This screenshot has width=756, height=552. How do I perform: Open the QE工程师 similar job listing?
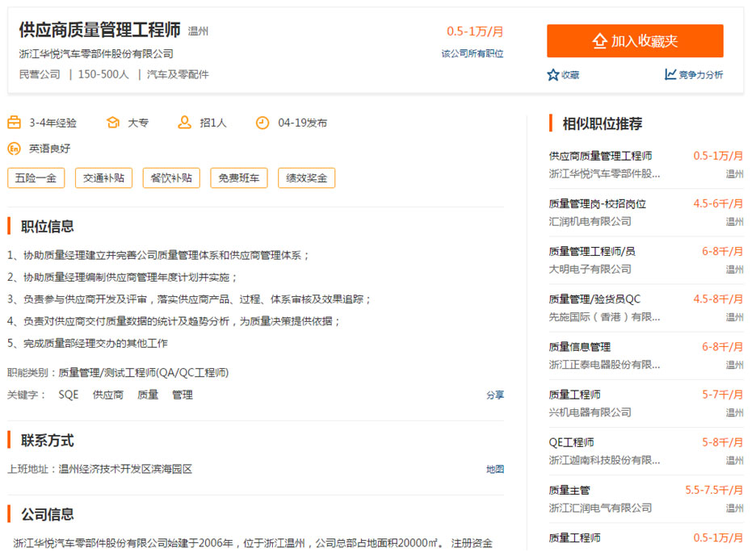pos(571,442)
